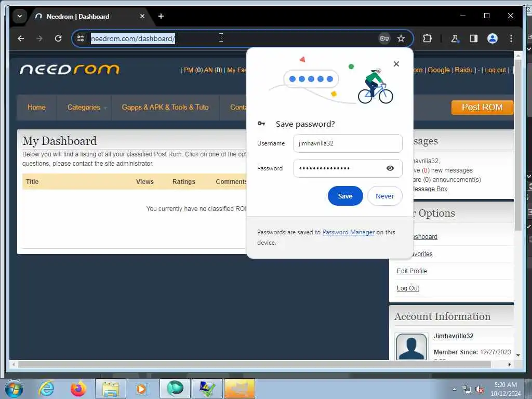Click the Post ROM button
The width and height of the screenshot is (532, 399).
tap(482, 107)
